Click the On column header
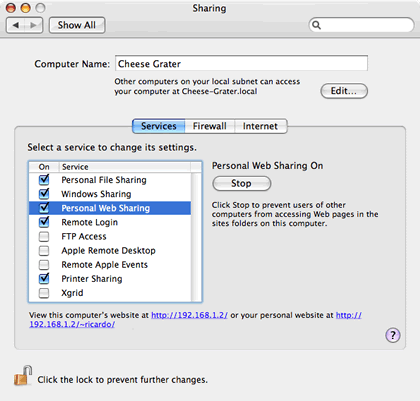This screenshot has height=401, width=420. click(44, 167)
